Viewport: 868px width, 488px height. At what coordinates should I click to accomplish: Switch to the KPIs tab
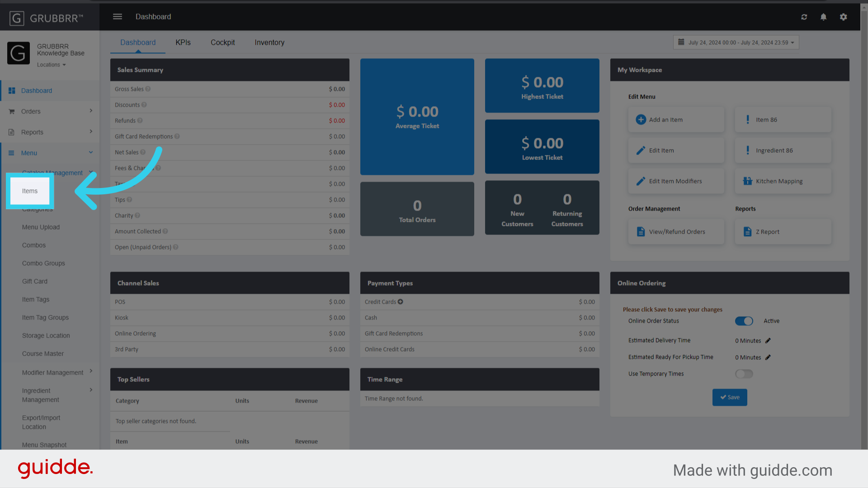[183, 42]
